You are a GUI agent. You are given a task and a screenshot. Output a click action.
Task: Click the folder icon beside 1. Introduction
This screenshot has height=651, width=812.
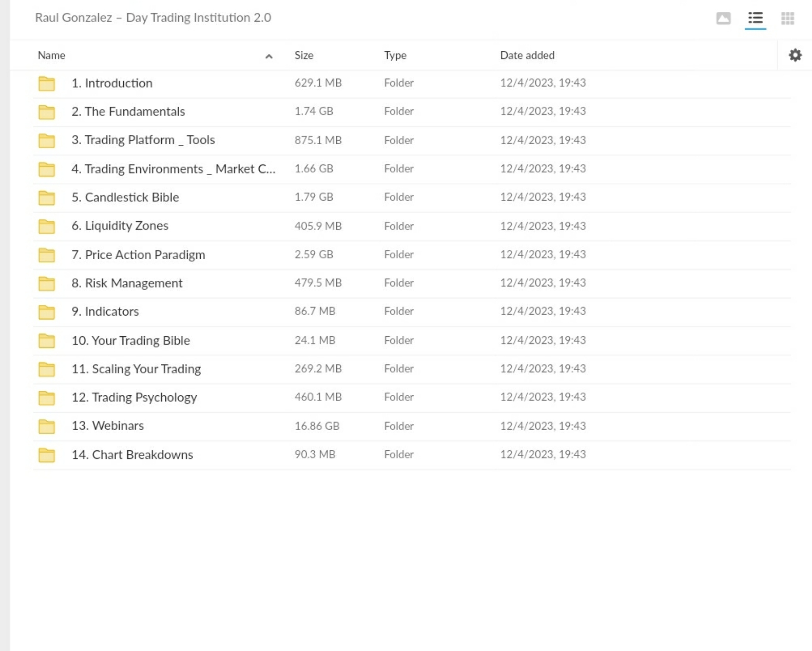(47, 83)
